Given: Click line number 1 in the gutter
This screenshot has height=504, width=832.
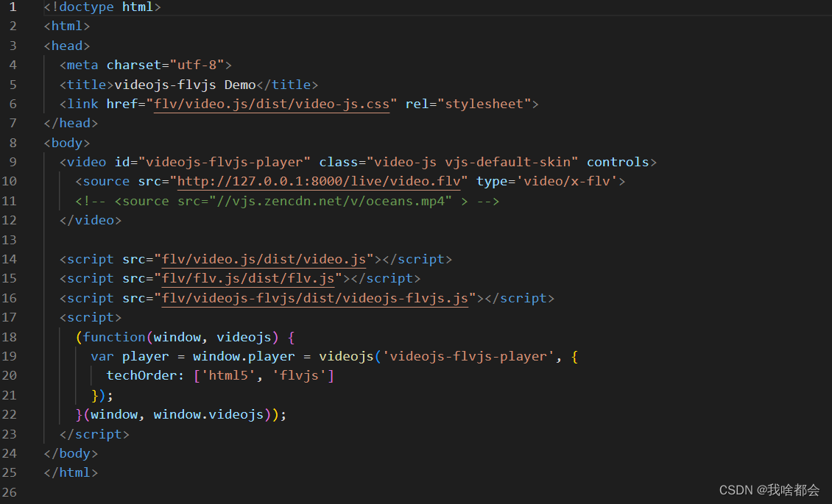Looking at the screenshot, I should [x=13, y=7].
